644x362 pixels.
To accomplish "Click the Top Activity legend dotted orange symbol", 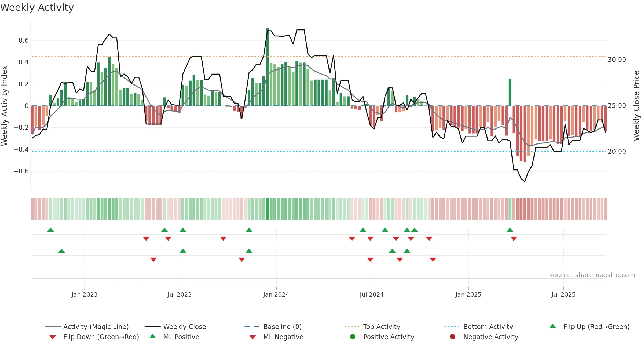I will [x=352, y=327].
